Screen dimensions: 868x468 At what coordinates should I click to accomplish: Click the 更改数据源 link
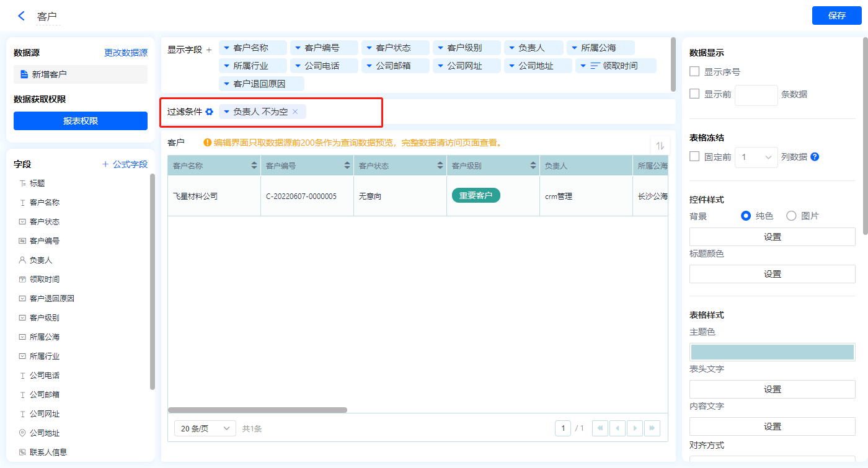(126, 53)
